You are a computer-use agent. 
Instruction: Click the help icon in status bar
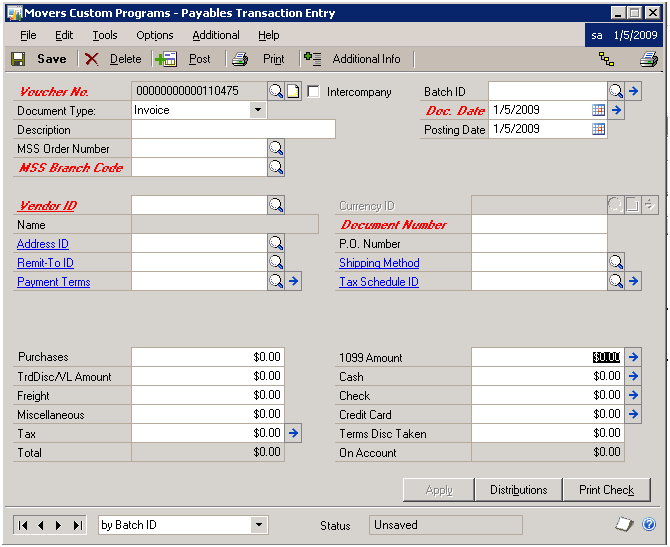tap(649, 524)
